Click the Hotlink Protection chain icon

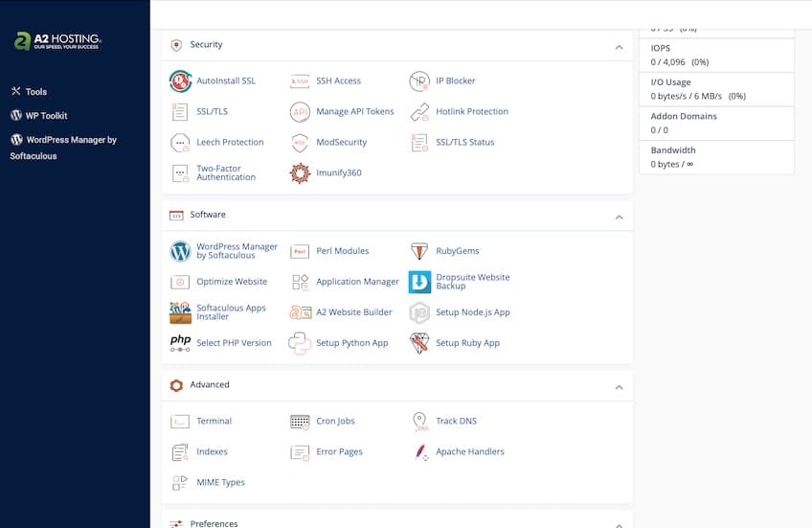419,112
